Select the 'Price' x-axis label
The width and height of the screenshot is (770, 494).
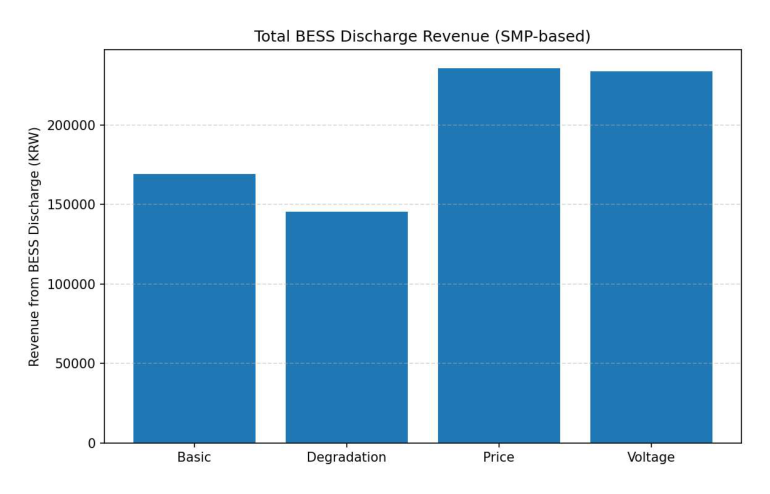tap(498, 458)
